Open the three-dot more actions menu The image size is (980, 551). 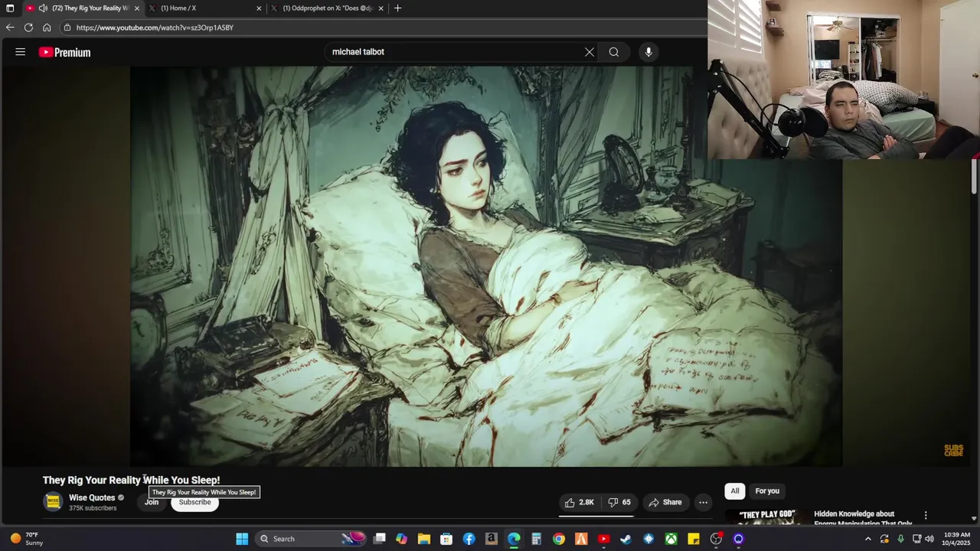click(703, 502)
